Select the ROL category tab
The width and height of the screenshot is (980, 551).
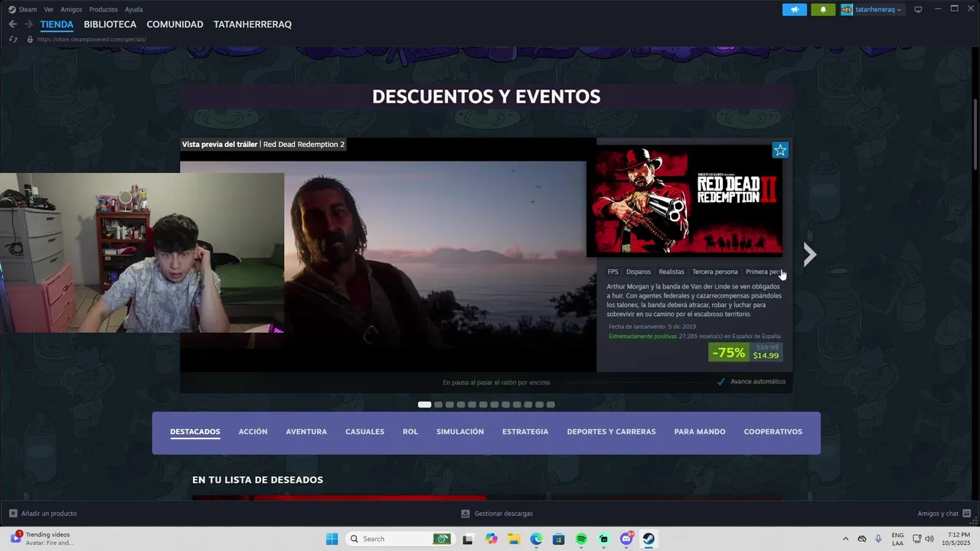tap(410, 432)
